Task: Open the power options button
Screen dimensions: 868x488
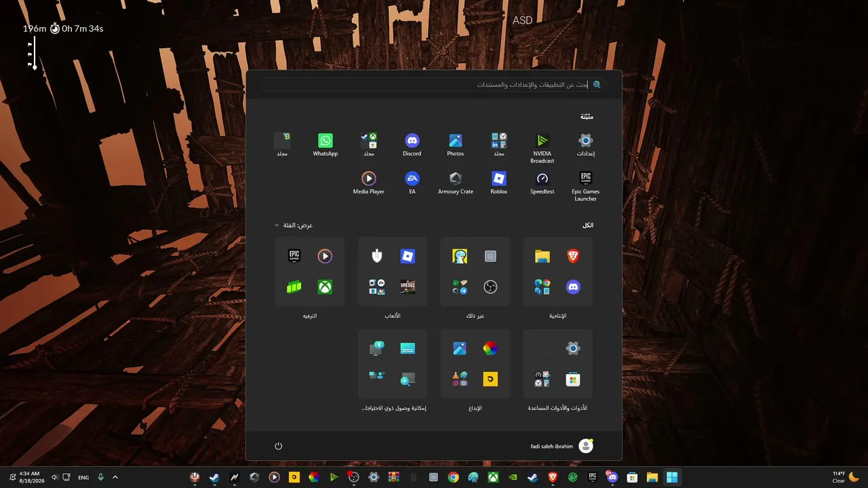Action: coord(278,446)
